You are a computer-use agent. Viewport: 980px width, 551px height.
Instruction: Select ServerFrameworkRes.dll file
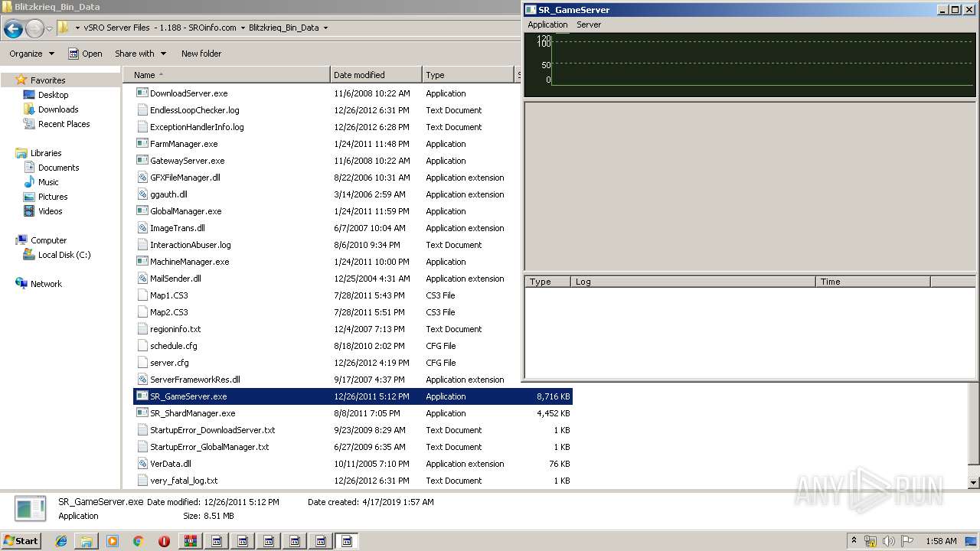click(194, 380)
